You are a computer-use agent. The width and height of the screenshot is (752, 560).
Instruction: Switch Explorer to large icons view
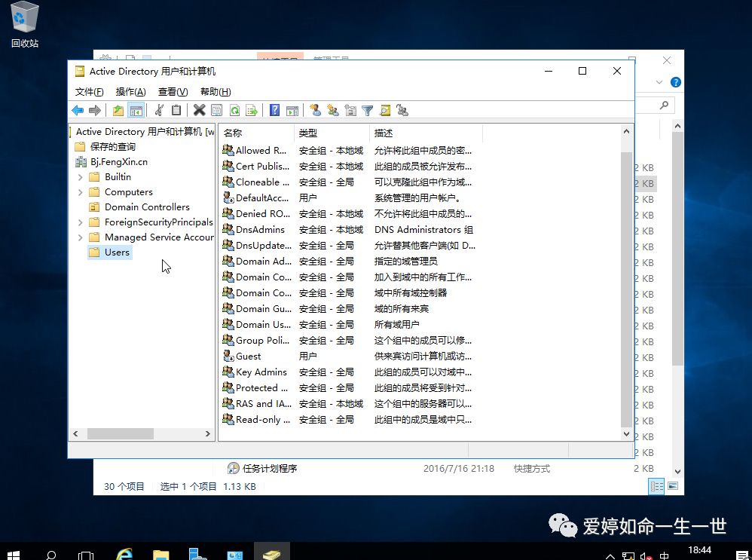pos(673,487)
